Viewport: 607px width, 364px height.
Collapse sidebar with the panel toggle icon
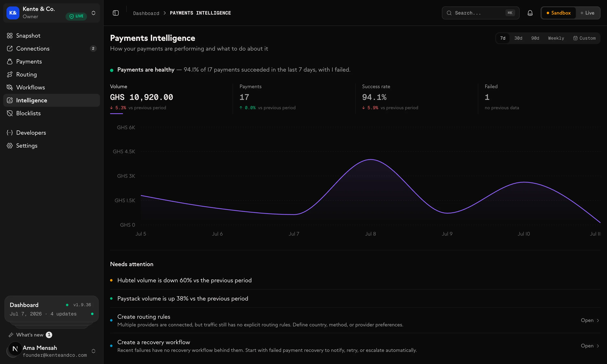pyautogui.click(x=116, y=13)
